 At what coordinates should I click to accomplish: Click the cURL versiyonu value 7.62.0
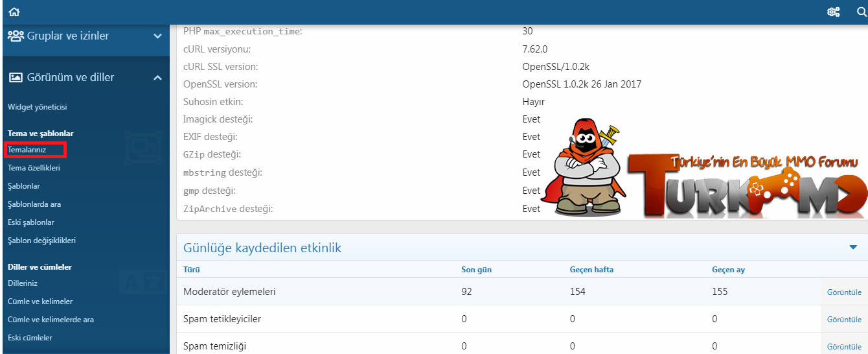(x=535, y=49)
